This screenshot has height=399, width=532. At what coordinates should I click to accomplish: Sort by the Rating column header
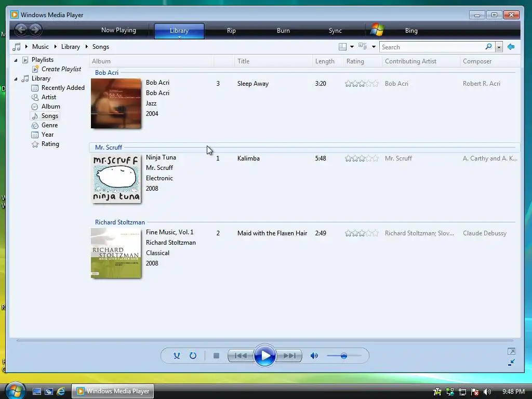pos(362,61)
